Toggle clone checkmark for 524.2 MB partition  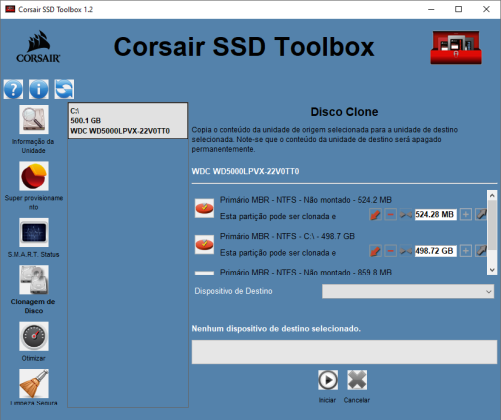(x=204, y=208)
